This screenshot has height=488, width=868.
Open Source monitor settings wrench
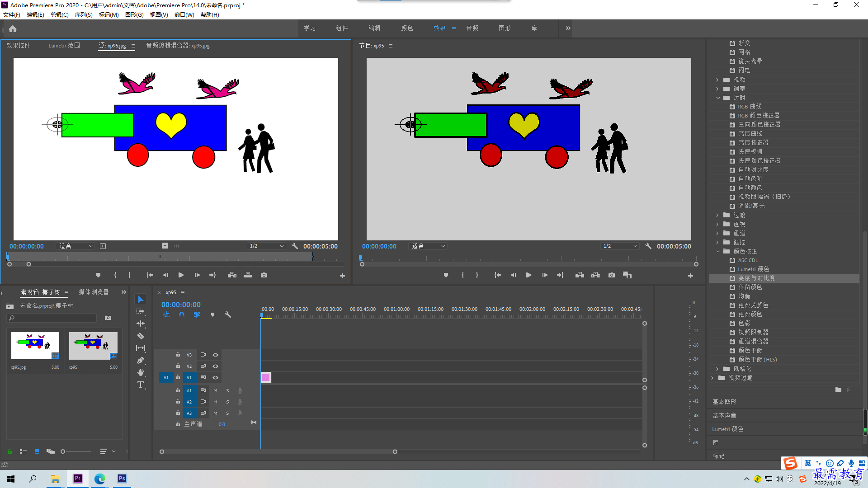pyautogui.click(x=295, y=246)
